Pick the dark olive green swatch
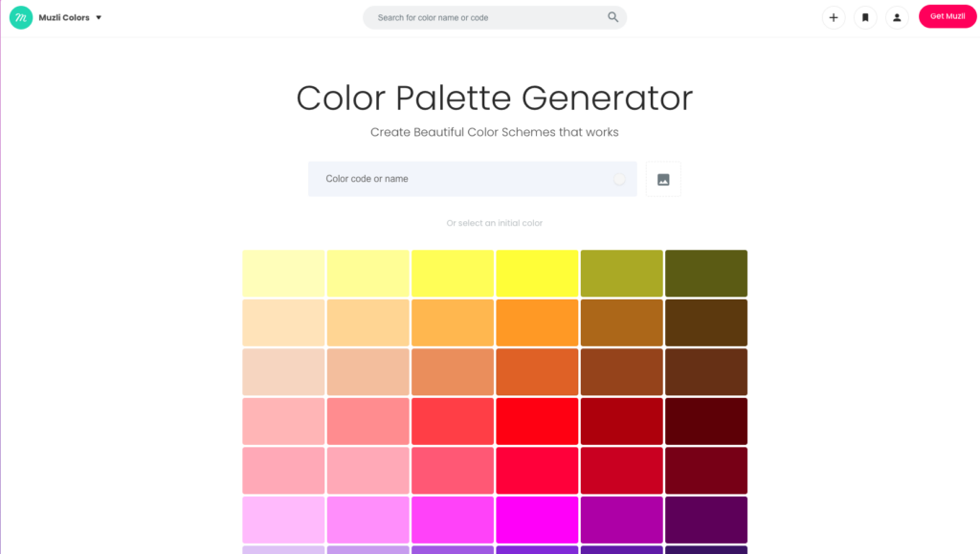The height and width of the screenshot is (554, 980). click(x=706, y=274)
